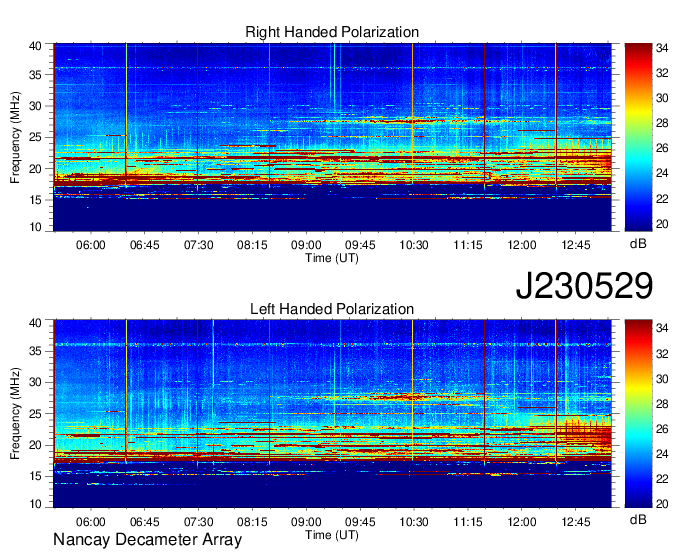Click the Right Handed Polarization color bar
680x552 pixels.
coord(638,137)
